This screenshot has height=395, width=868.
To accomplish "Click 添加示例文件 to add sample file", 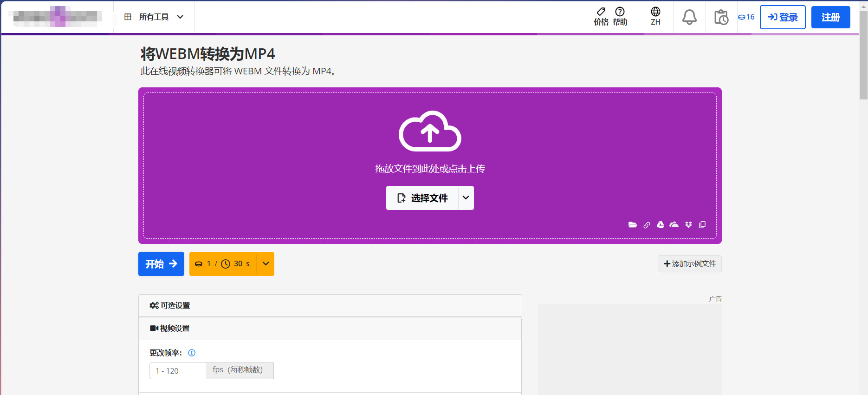I will 690,264.
